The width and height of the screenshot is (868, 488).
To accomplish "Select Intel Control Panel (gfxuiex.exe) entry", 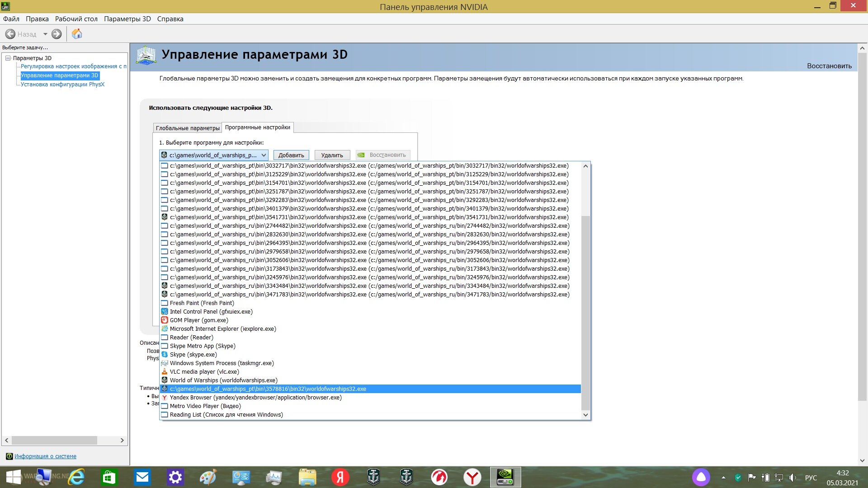I will pos(370,312).
